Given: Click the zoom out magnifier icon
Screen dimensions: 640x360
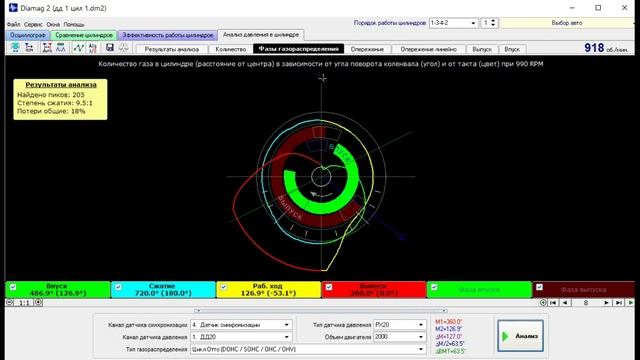Looking at the screenshot, I should [10, 302].
